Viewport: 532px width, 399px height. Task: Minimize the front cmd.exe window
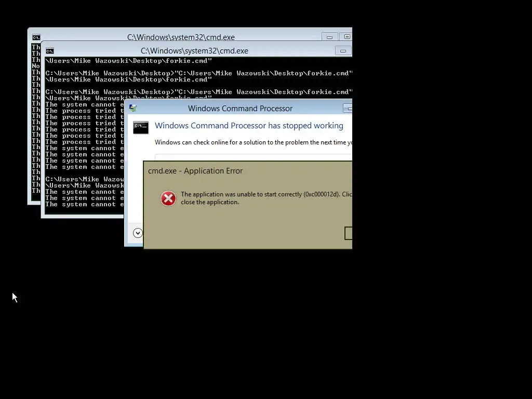pos(343,51)
